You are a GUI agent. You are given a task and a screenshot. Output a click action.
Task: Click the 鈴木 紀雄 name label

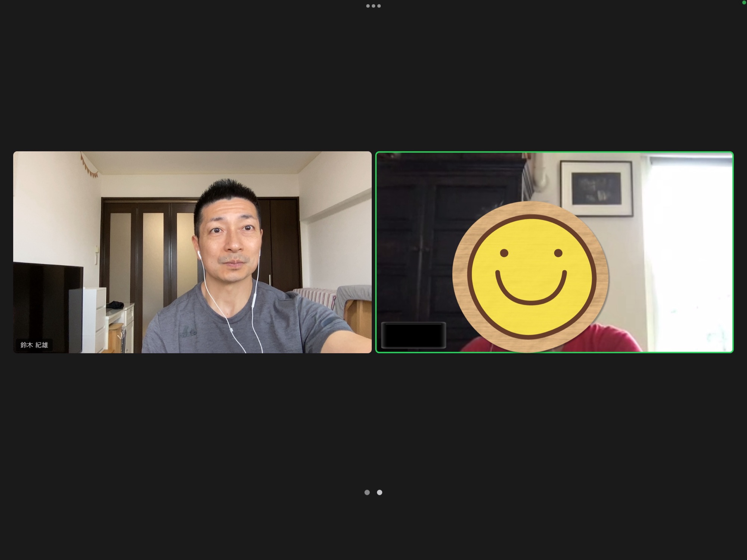pos(34,345)
